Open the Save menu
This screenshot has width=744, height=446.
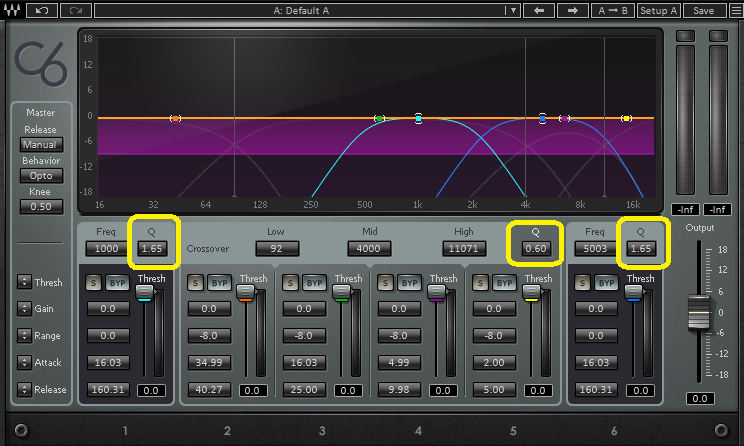pos(704,10)
